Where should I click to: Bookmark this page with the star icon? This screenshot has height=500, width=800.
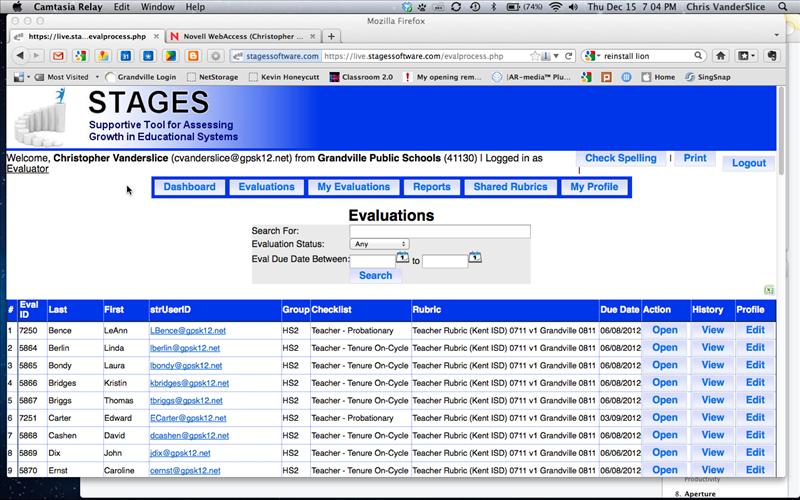534,56
